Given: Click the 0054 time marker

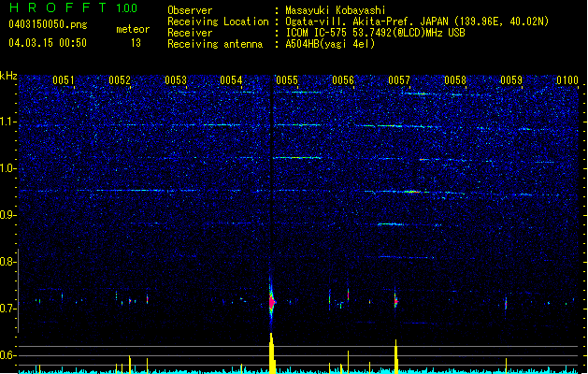Looking at the screenshot, I should click(x=231, y=80).
